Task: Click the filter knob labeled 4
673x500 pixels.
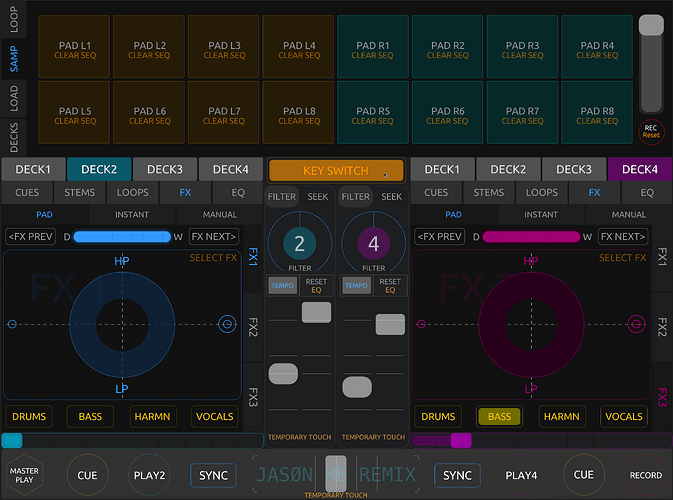Action: [373, 243]
